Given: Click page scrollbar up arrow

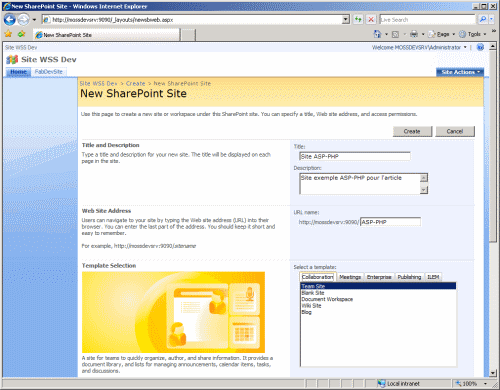Looking at the screenshot, I should 493,47.
